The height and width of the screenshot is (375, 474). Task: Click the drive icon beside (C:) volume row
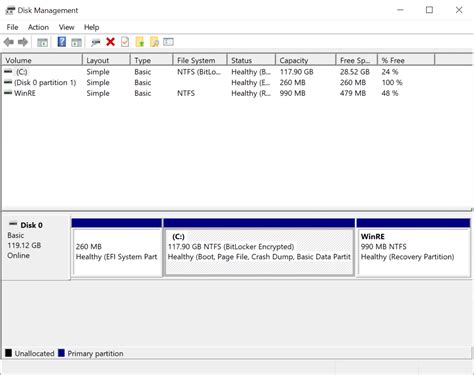click(8, 71)
